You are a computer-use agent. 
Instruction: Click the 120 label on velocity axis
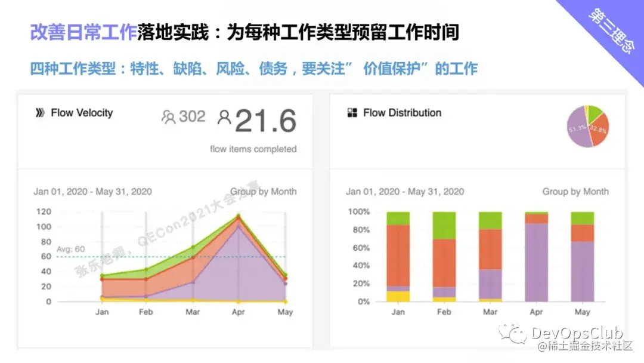(x=44, y=212)
